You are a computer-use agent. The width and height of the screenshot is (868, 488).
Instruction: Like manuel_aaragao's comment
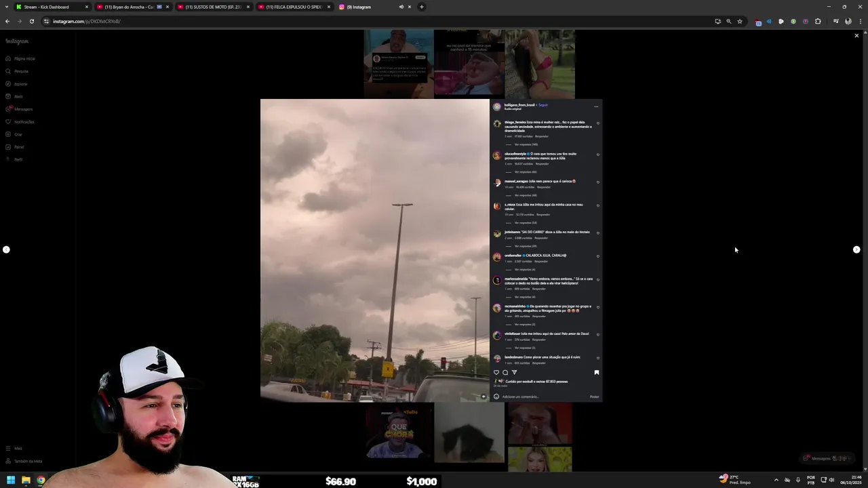pos(597,182)
